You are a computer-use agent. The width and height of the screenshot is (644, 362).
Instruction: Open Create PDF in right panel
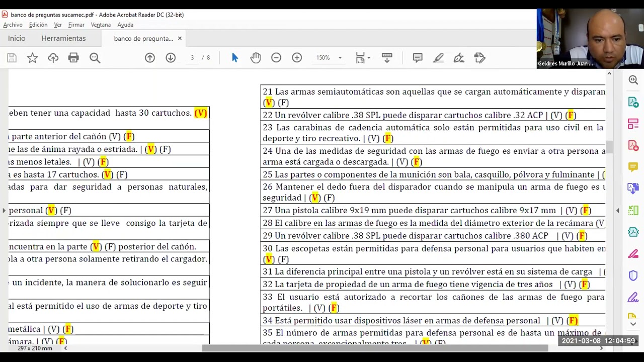(x=633, y=145)
